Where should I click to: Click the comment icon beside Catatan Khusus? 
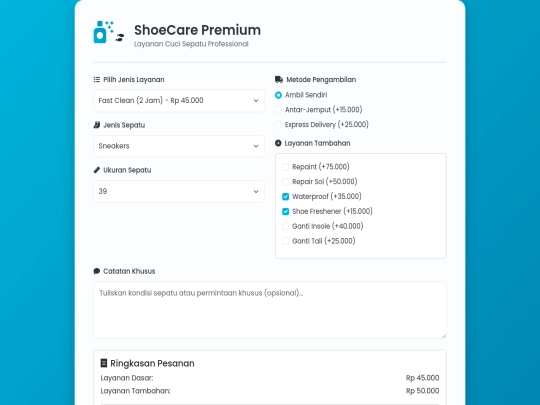(97, 271)
